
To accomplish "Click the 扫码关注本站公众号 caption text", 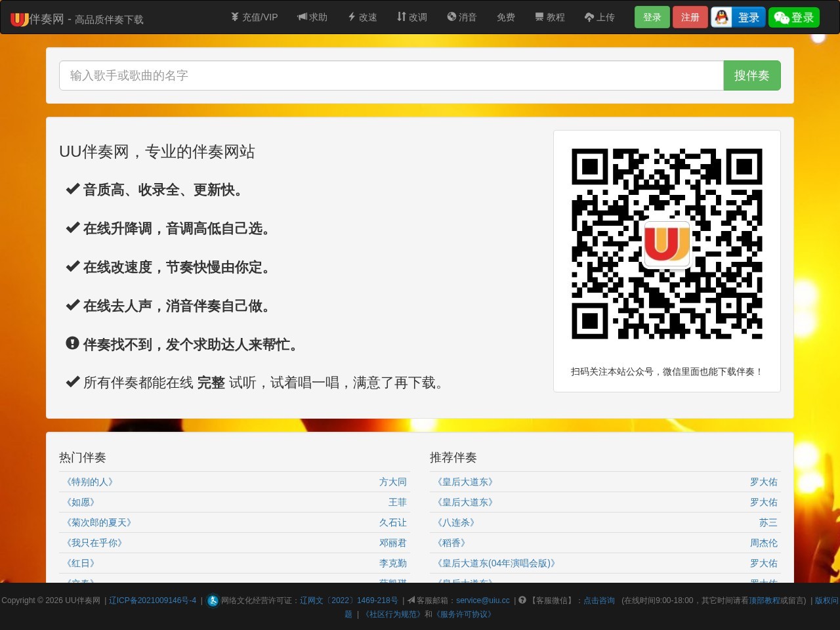I will (667, 371).
